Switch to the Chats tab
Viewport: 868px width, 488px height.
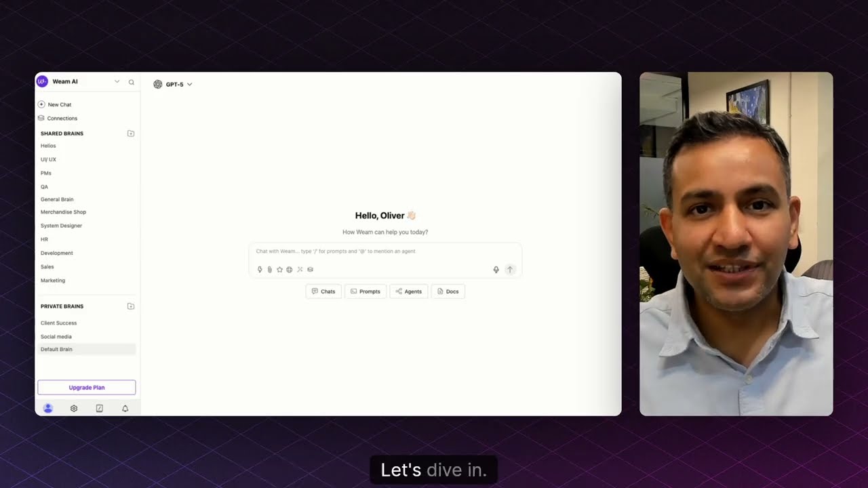323,291
